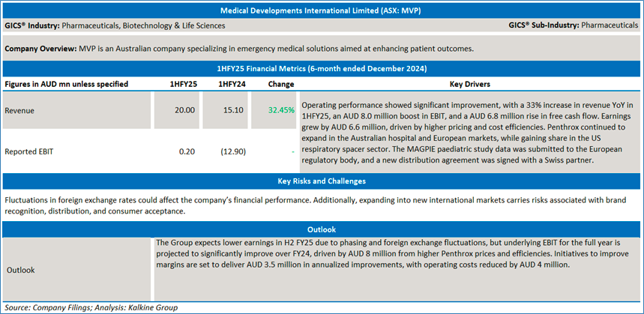Click the Key Drivers column header
The width and height of the screenshot is (644, 314).
tap(470, 84)
